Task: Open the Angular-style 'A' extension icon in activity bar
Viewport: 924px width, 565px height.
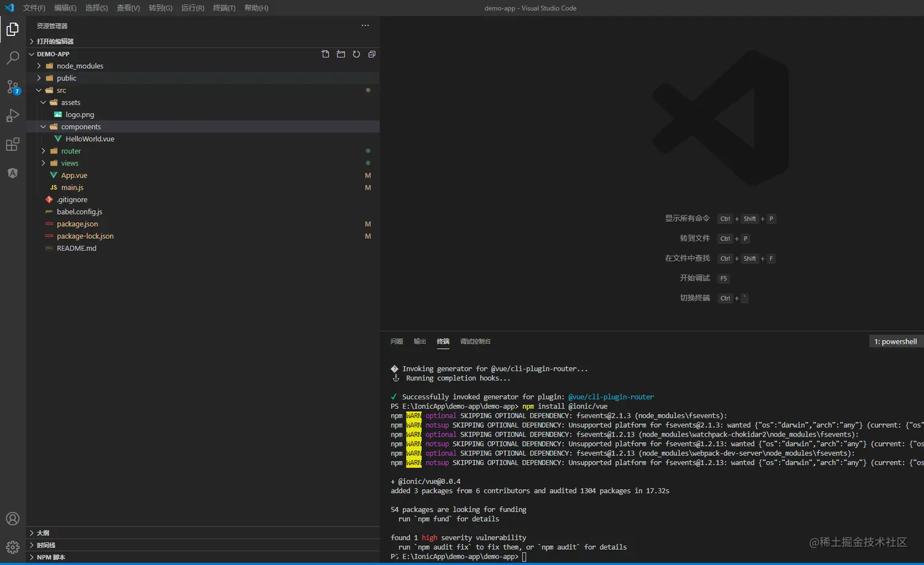Action: click(x=12, y=173)
